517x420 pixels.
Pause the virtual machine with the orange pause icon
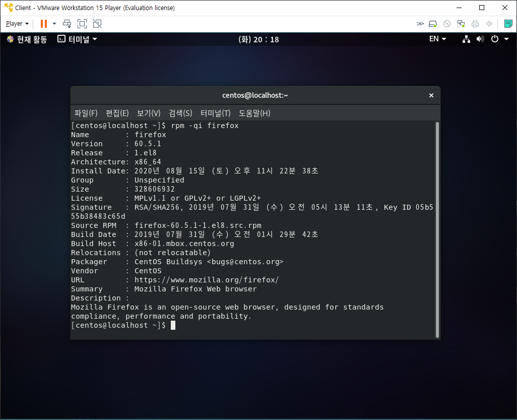(x=43, y=24)
